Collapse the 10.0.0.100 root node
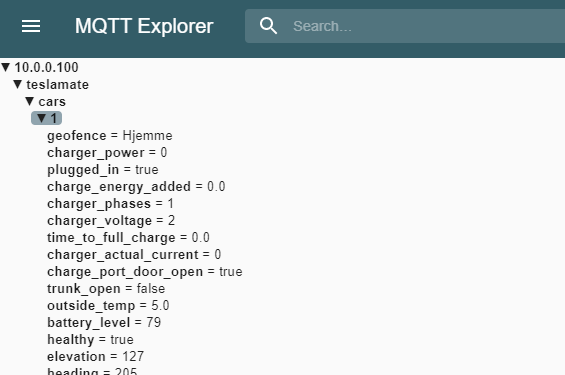Viewport: 565px width, 375px height. [x=6, y=67]
